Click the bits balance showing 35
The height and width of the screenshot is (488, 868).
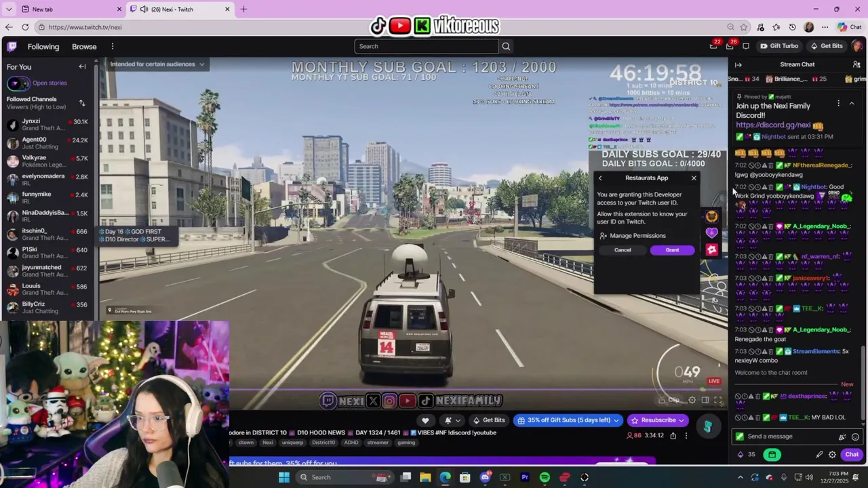(746, 454)
